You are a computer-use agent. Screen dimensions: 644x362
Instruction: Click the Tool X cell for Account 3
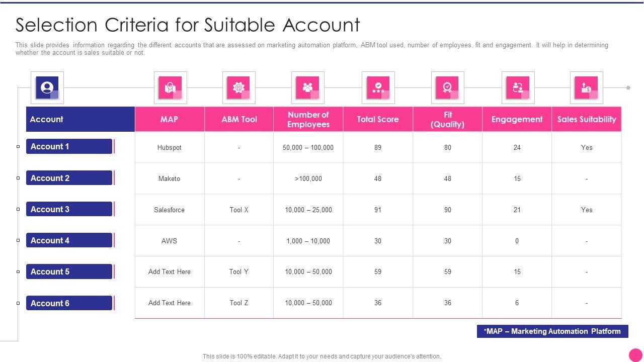(239, 210)
